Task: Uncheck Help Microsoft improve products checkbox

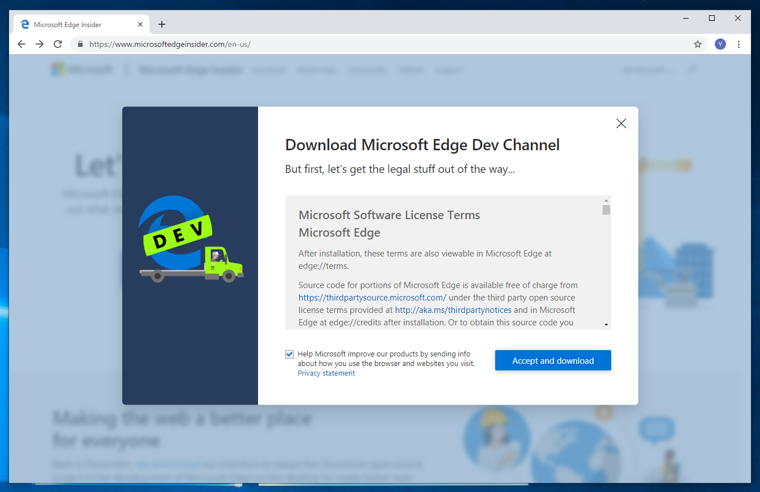Action: pos(289,354)
